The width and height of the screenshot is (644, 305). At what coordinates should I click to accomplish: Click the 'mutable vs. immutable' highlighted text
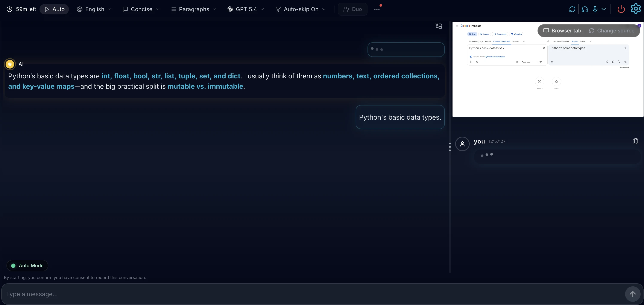[205, 86]
